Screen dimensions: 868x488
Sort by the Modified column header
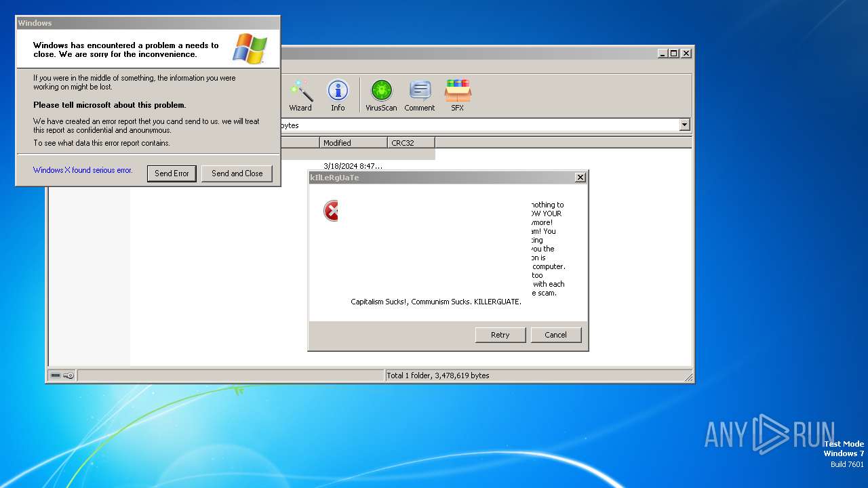[353, 142]
